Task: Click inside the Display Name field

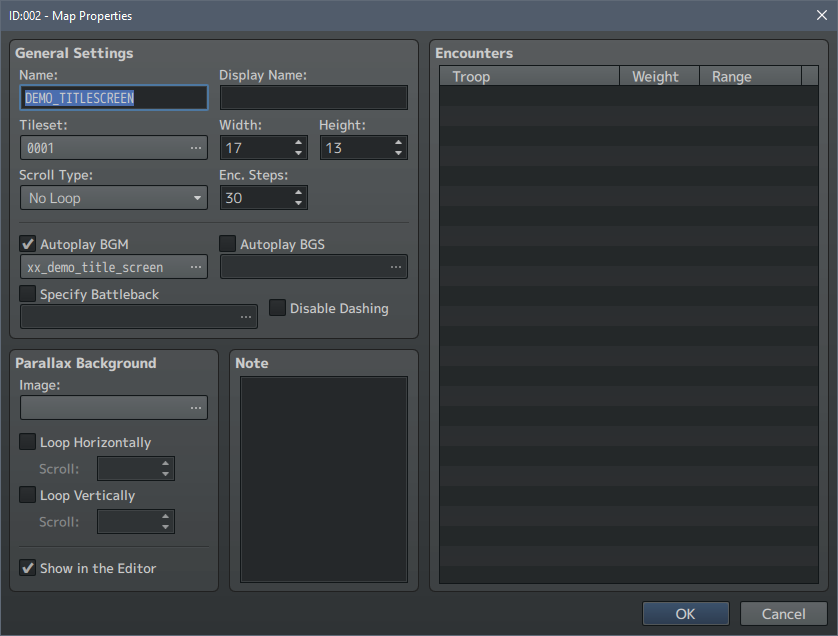Action: (x=314, y=98)
